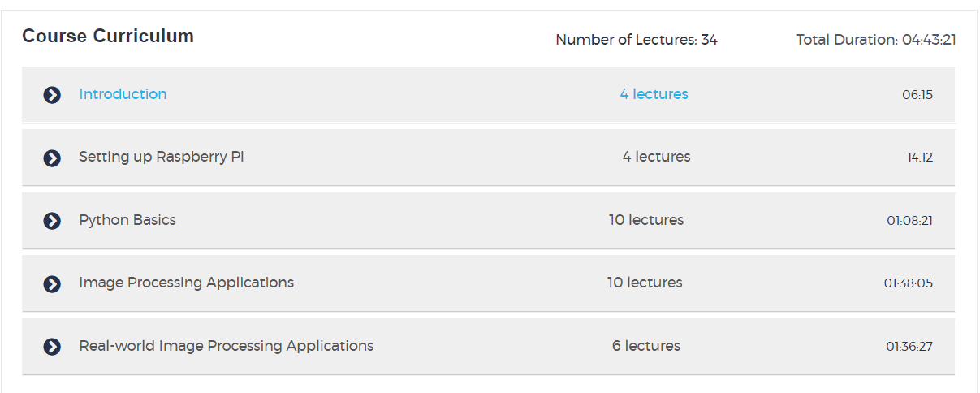Image resolution: width=980 pixels, height=393 pixels.
Task: Click the 06:15 duration of Introduction
Action: [x=917, y=95]
